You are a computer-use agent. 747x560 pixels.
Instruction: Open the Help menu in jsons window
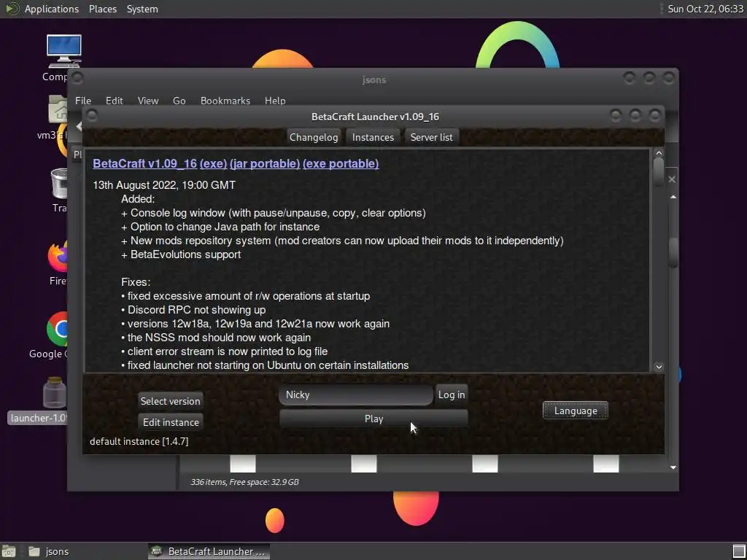(275, 101)
